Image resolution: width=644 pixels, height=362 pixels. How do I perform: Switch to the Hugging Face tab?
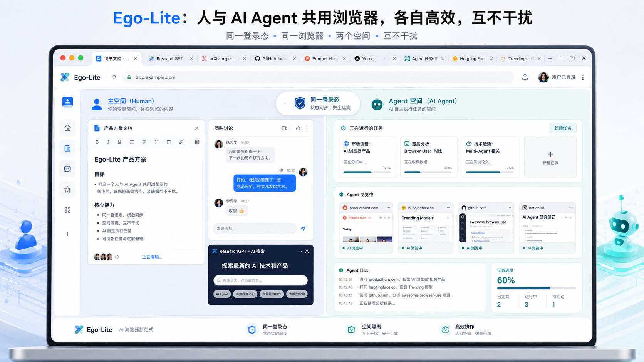click(x=472, y=58)
